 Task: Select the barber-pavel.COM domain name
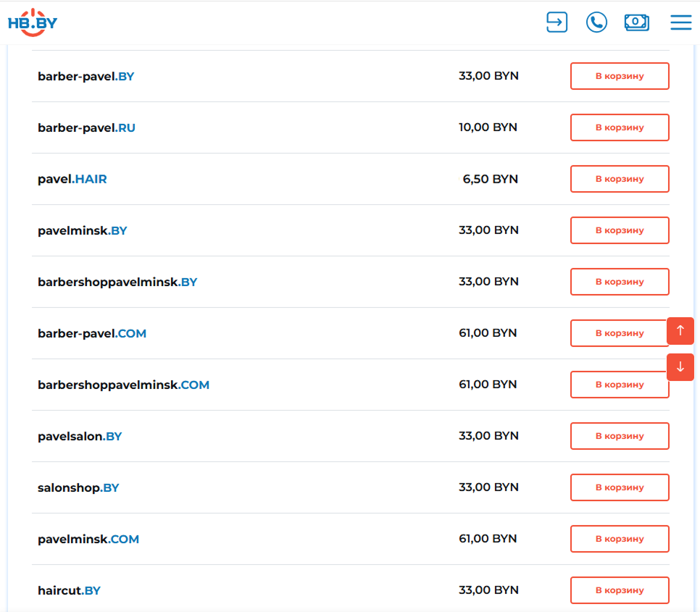click(92, 334)
